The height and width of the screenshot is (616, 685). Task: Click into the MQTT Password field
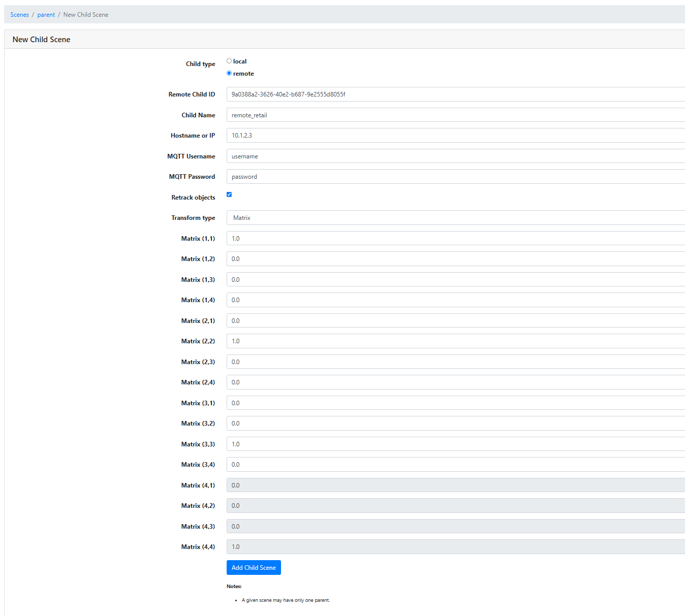point(455,177)
